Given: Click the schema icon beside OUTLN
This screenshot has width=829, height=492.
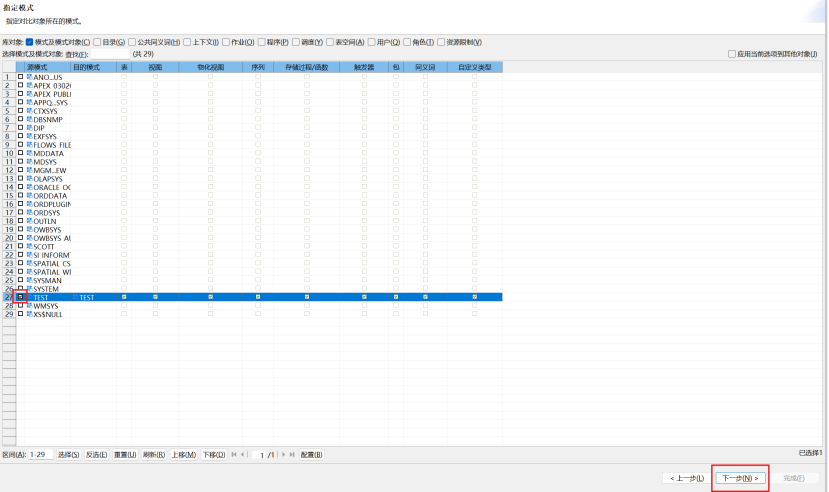Looking at the screenshot, I should (x=30, y=221).
